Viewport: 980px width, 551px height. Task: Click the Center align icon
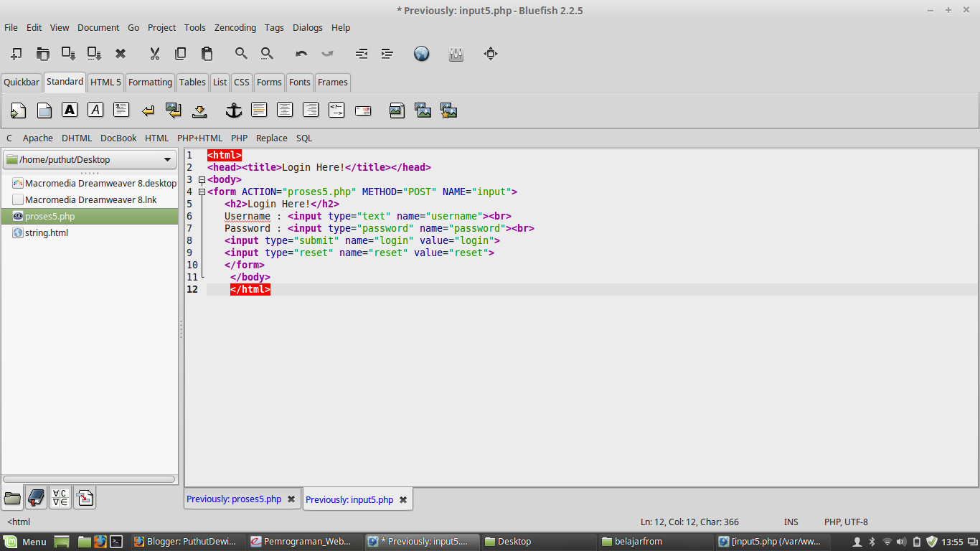(285, 110)
